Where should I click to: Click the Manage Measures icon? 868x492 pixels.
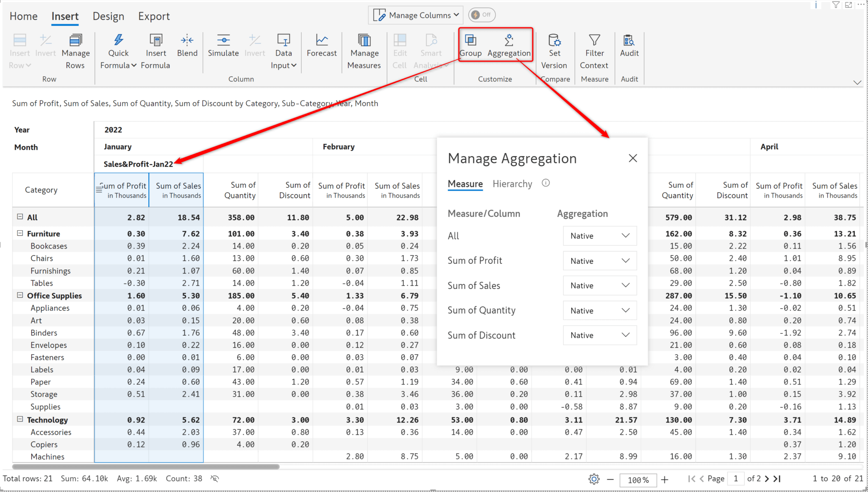coord(364,40)
